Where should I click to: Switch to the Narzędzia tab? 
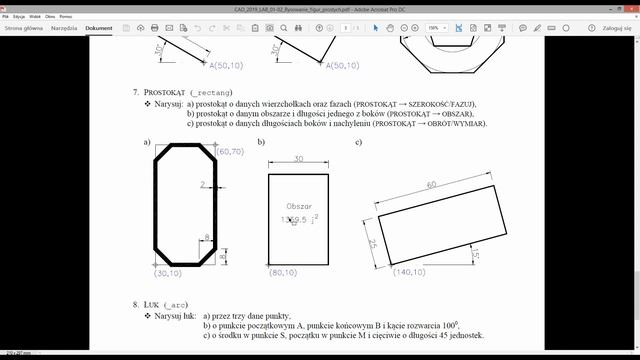64,28
